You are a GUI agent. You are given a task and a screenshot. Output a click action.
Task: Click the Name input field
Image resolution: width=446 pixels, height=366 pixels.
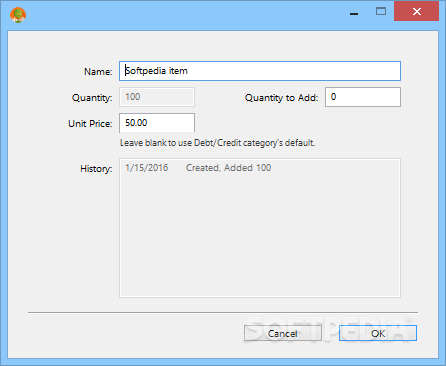coord(260,71)
